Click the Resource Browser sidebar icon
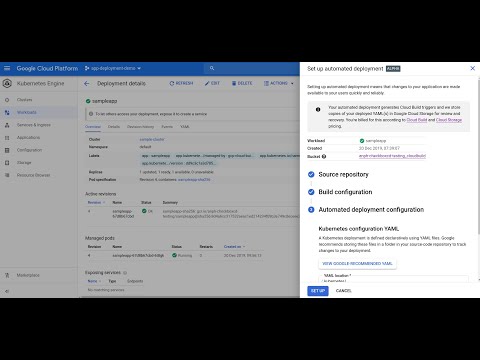 7,175
